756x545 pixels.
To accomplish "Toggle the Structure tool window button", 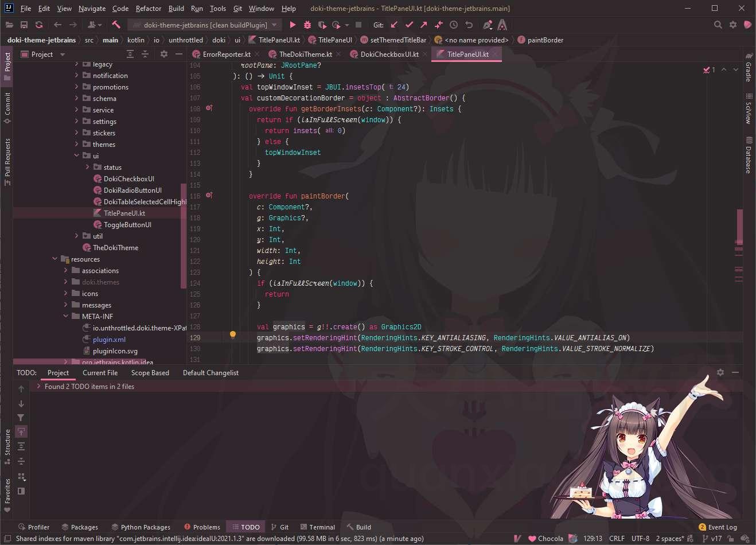I will [7, 446].
